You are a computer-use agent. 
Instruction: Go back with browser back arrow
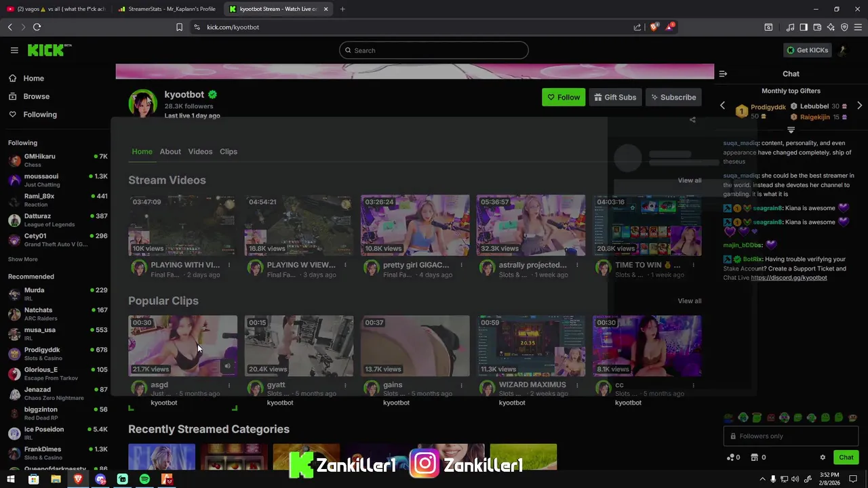coord(9,27)
